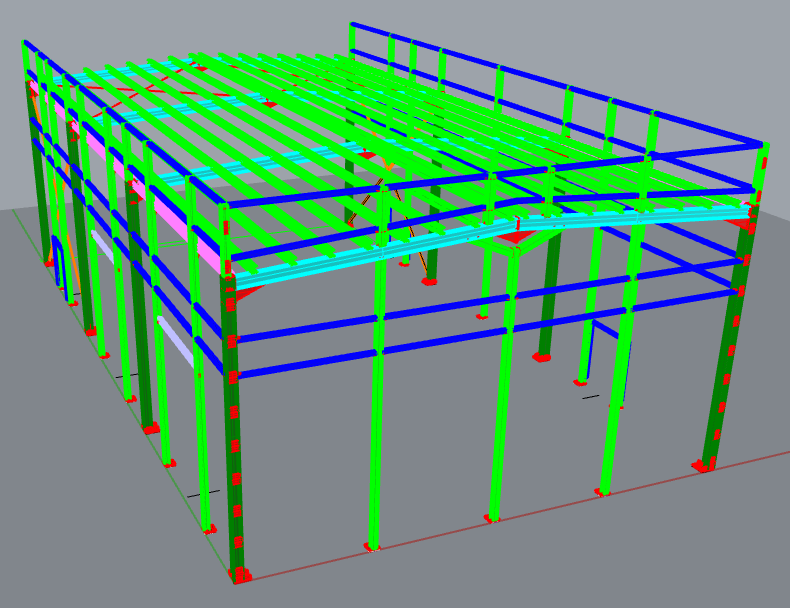Select the blue door frame on left wall
The image size is (790, 608).
62,265
